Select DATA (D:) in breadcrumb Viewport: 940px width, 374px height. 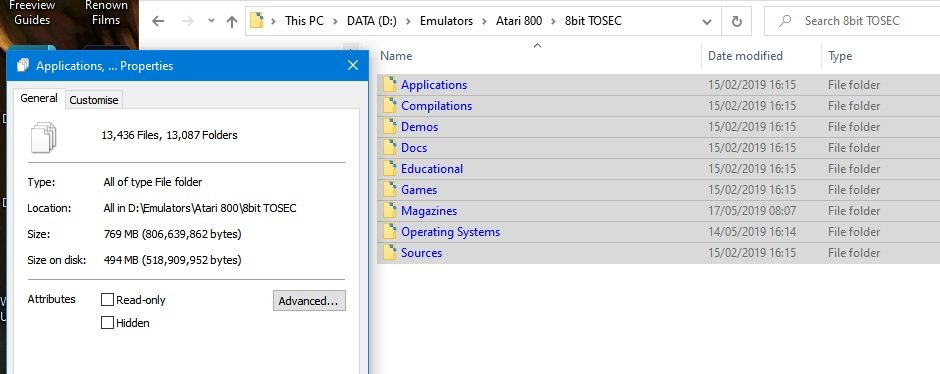[372, 21]
